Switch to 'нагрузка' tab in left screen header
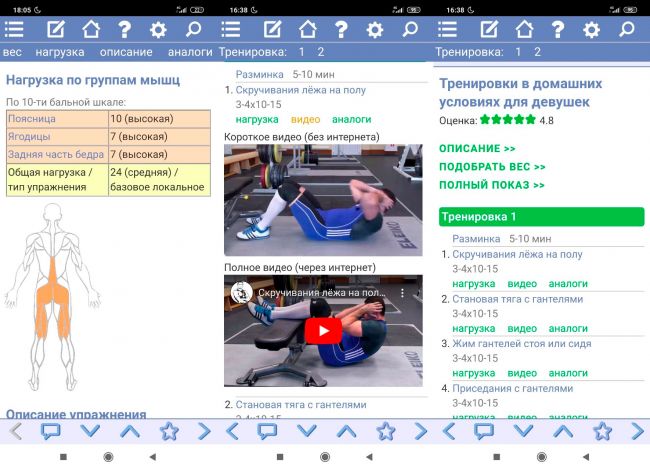This screenshot has width=650, height=470. (60, 52)
